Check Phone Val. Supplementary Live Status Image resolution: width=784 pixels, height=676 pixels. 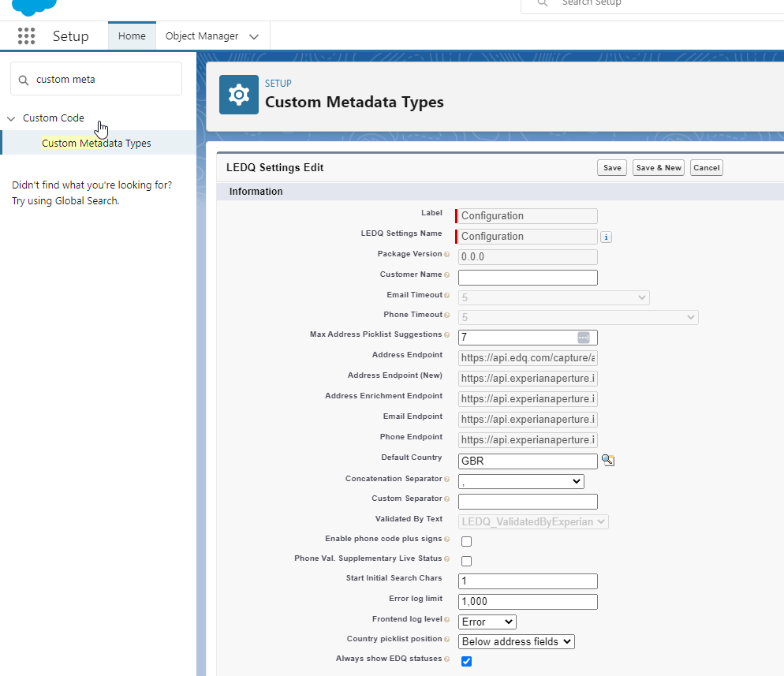pos(466,561)
